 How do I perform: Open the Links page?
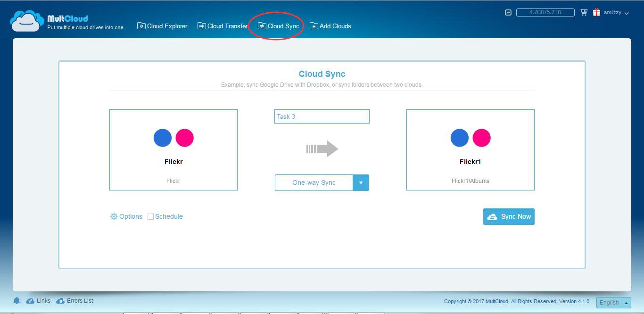(38, 301)
